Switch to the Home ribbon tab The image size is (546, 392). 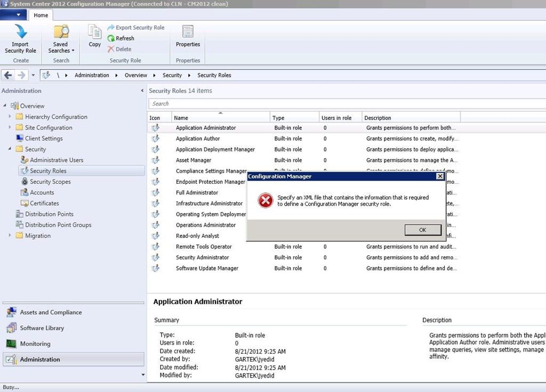click(41, 15)
